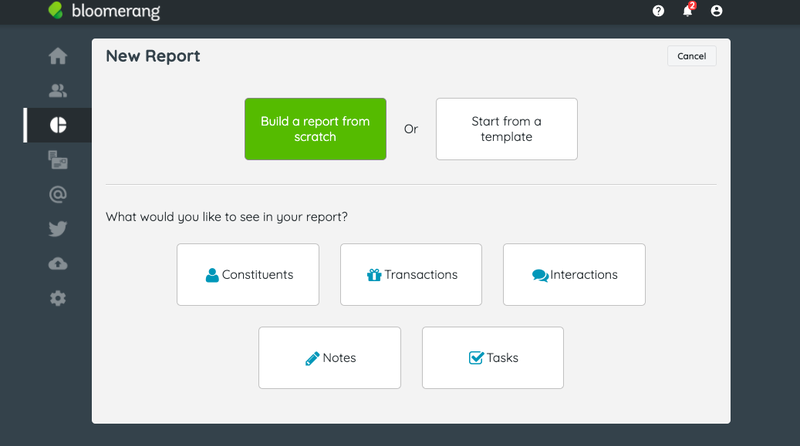This screenshot has height=446, width=800.
Task: Open the cloud upload import icon
Action: pyautogui.click(x=58, y=264)
